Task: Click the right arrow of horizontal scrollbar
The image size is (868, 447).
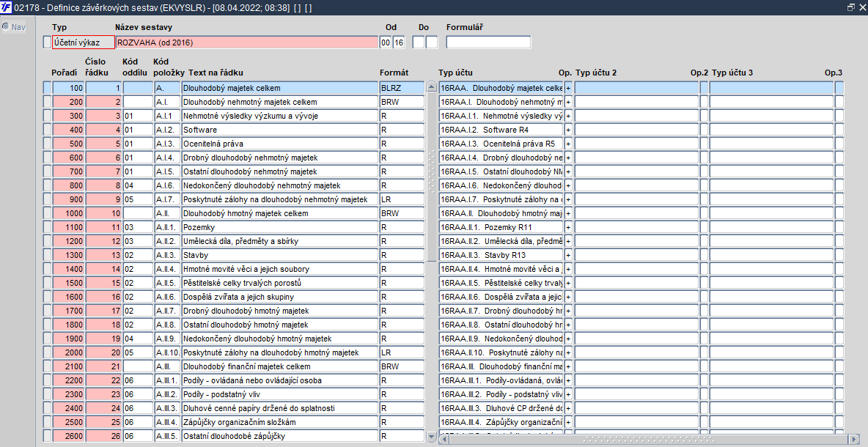Action: point(839,439)
